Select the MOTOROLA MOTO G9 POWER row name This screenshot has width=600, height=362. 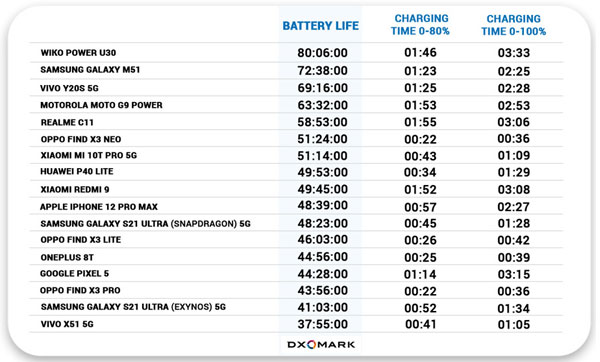coord(101,105)
